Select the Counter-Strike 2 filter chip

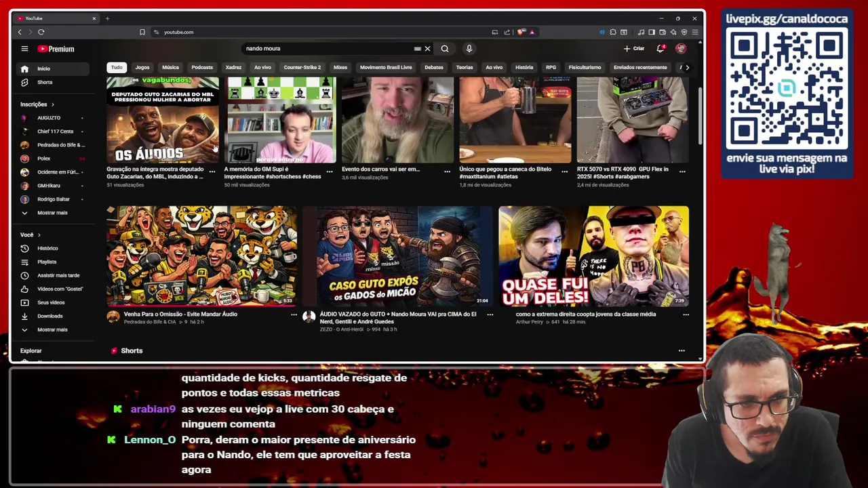[x=302, y=67]
